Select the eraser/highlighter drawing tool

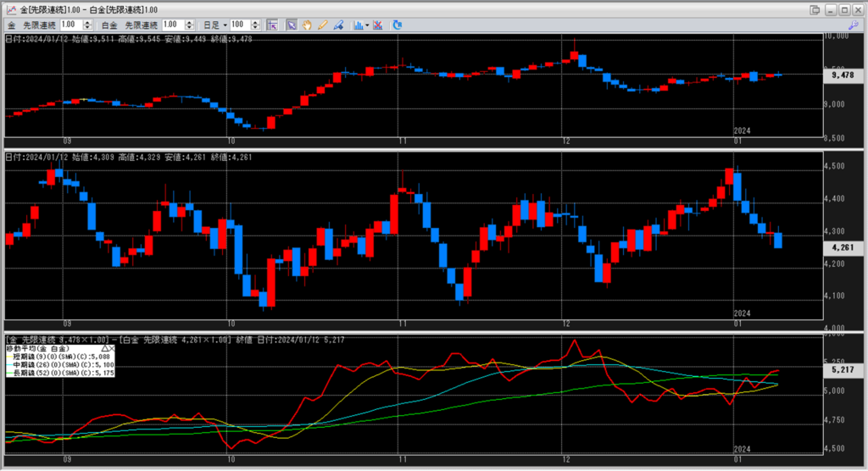pos(337,25)
